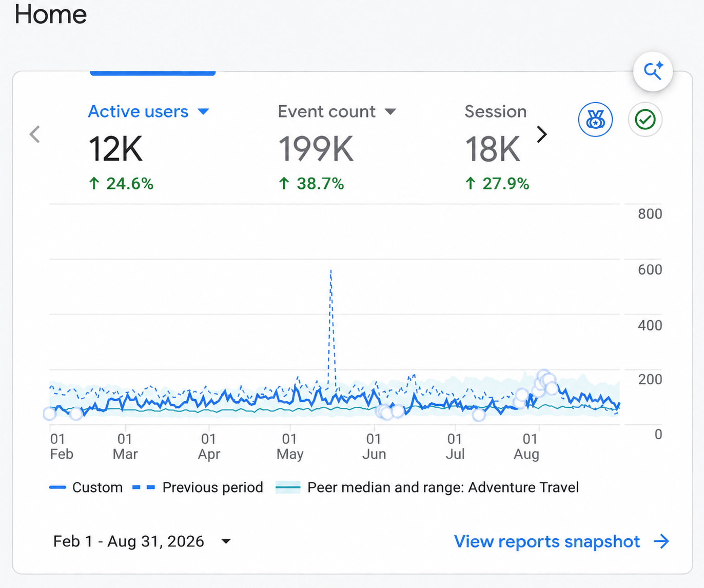Click the 01 Jun x-axis label

click(374, 446)
